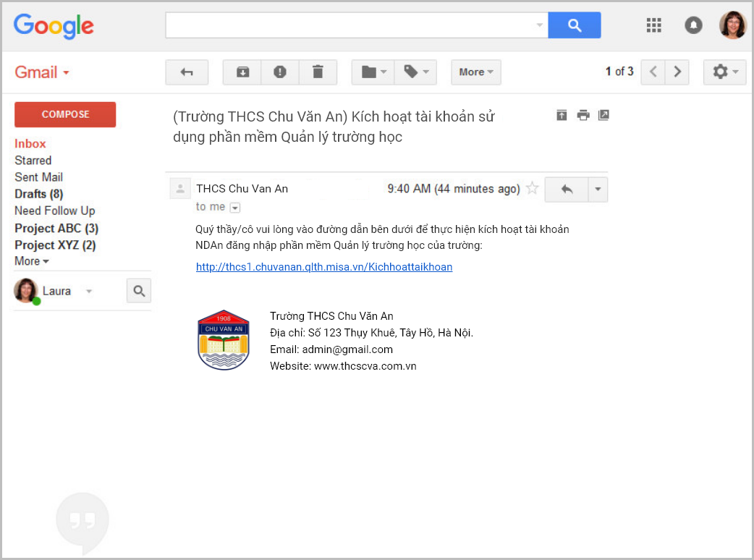Open the More actions dropdown
754x560 pixels.
coord(475,72)
